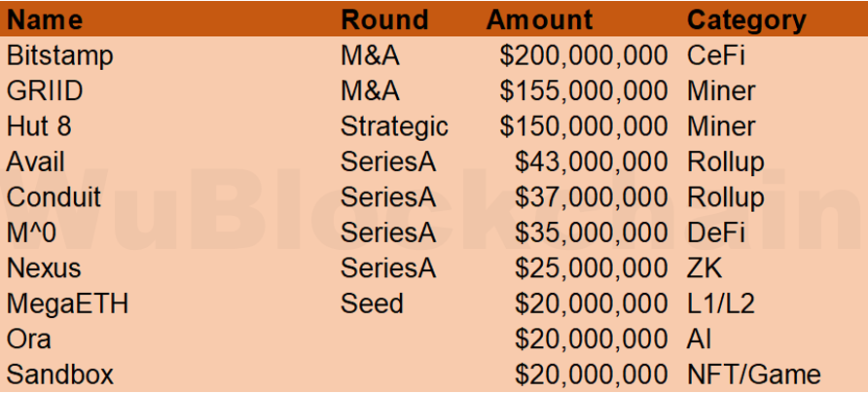Screen dimensions: 868x393
Task: Select the Hut 8 name cell
Action: click(39, 126)
